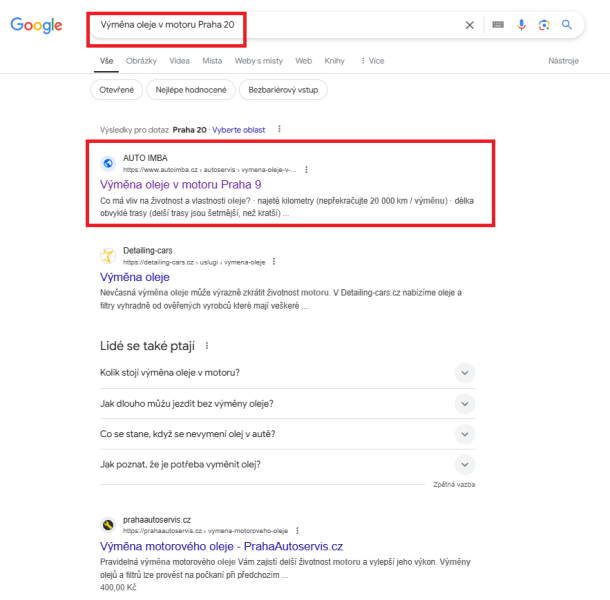Open three-dot menu next to Vyberte oblast
610x600 pixels.
pos(279,129)
